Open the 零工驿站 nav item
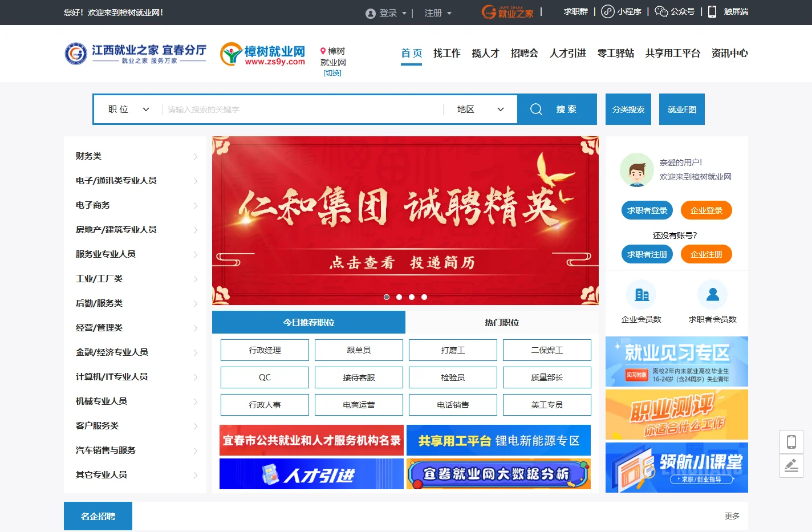 (x=615, y=53)
